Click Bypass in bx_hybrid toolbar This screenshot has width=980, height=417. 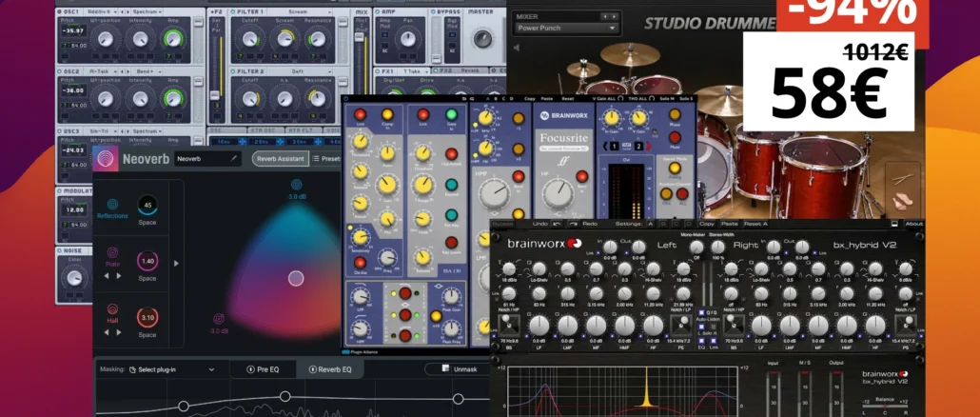pos(502,224)
